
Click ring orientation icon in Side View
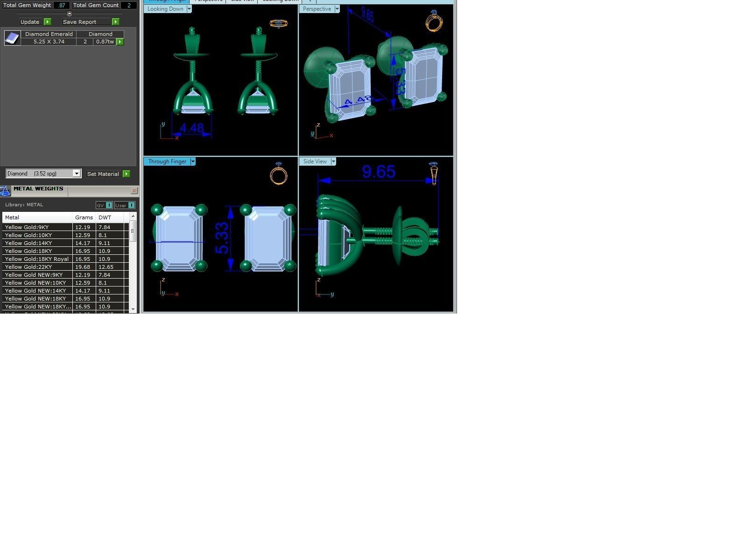pos(433,173)
